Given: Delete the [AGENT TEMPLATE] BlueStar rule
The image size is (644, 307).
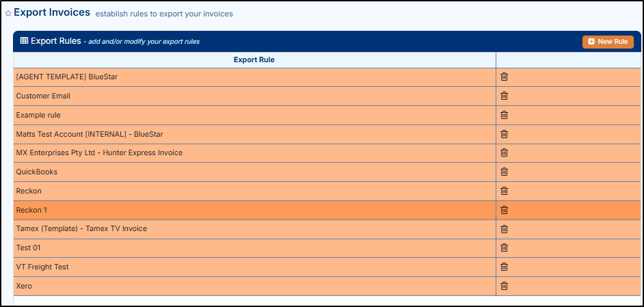Looking at the screenshot, I should [x=504, y=77].
